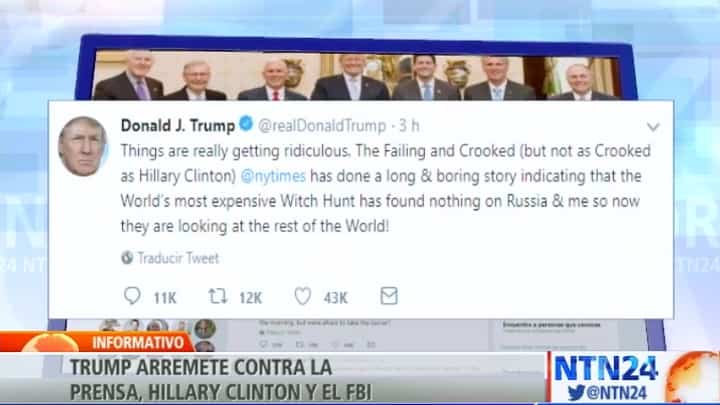Click the 12K retweets count
Viewport: 720px width, 405px height.
pos(250,298)
